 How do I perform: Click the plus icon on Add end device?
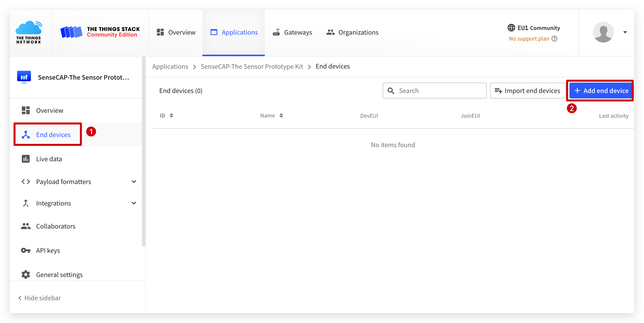coord(577,91)
